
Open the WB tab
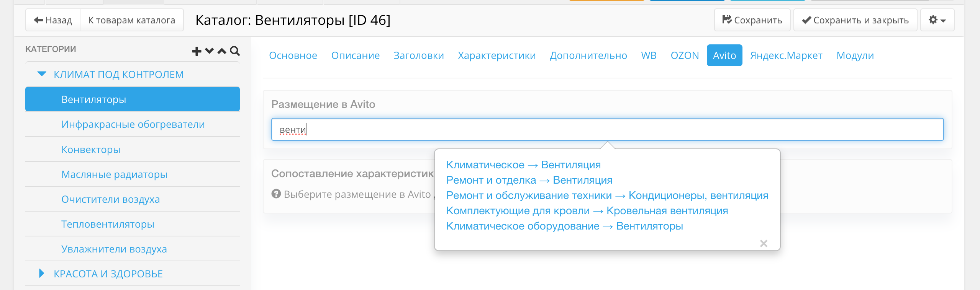649,55
